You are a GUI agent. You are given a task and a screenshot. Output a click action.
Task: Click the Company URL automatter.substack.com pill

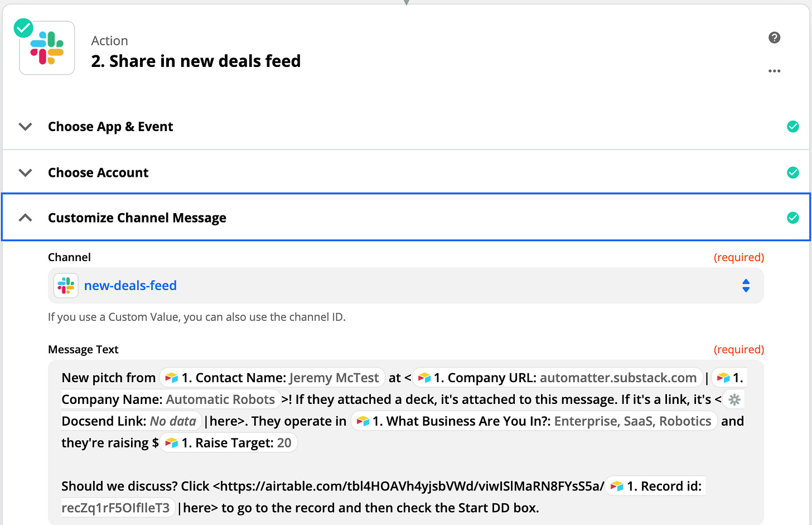click(558, 378)
